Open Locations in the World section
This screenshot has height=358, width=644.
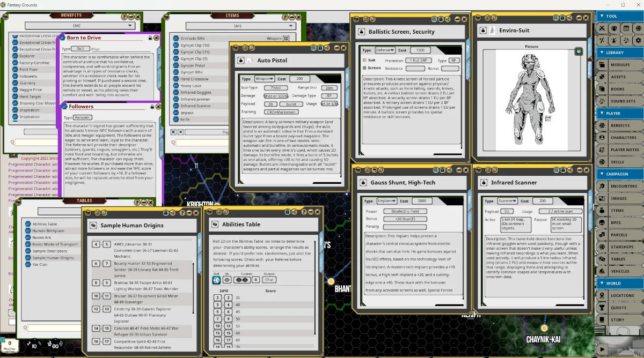(x=620, y=295)
